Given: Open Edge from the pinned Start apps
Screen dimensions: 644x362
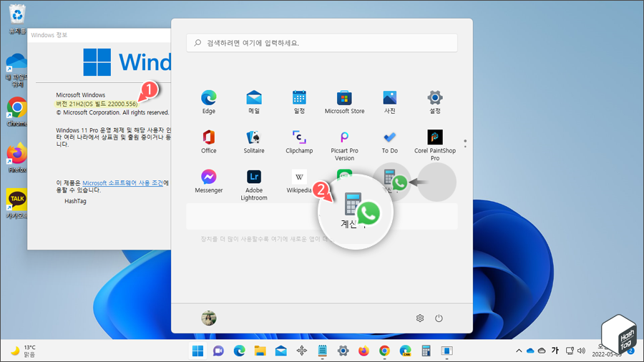Looking at the screenshot, I should [209, 102].
